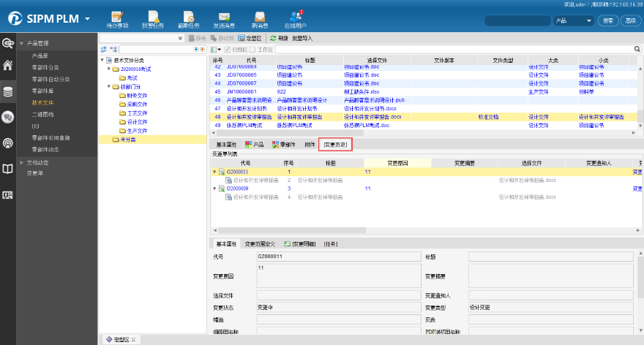Screen dimensions: 644x345
Task: Collapse the G2000011 change record row
Action: click(x=214, y=172)
